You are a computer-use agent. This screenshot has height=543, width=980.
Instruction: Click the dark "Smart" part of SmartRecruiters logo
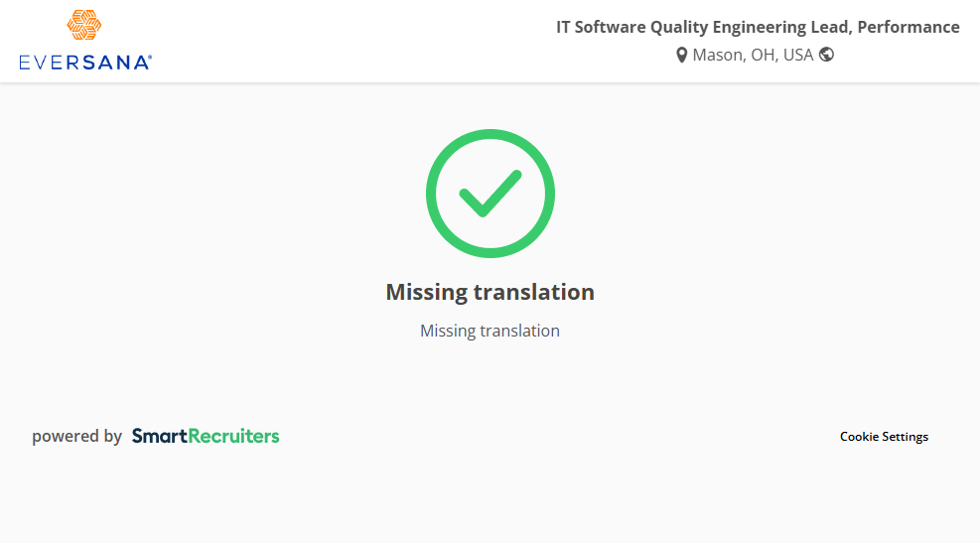(x=159, y=436)
